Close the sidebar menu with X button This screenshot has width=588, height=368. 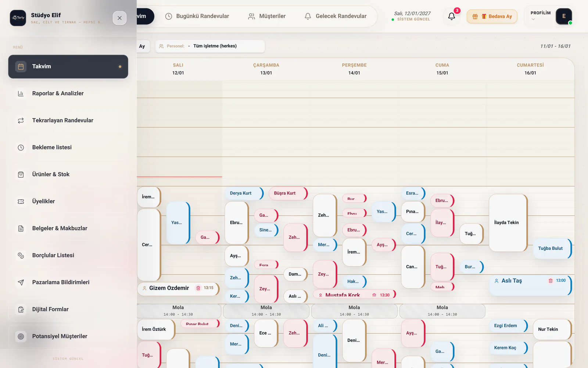[119, 18]
